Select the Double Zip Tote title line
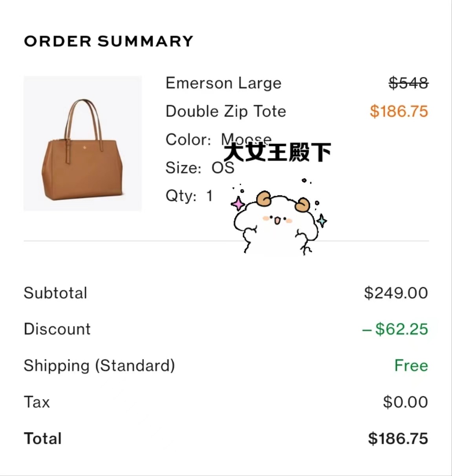Screen dimensions: 452x476 (x=226, y=111)
